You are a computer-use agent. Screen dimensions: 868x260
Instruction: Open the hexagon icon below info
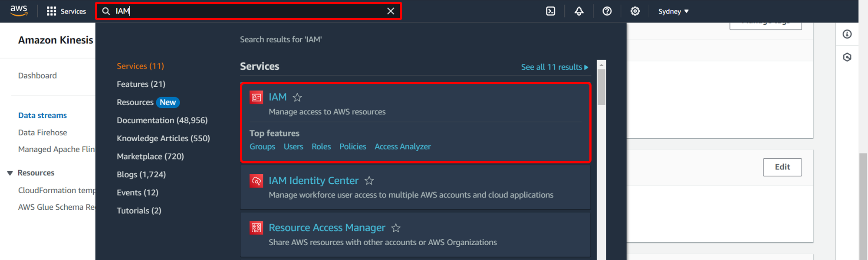pos(847,57)
